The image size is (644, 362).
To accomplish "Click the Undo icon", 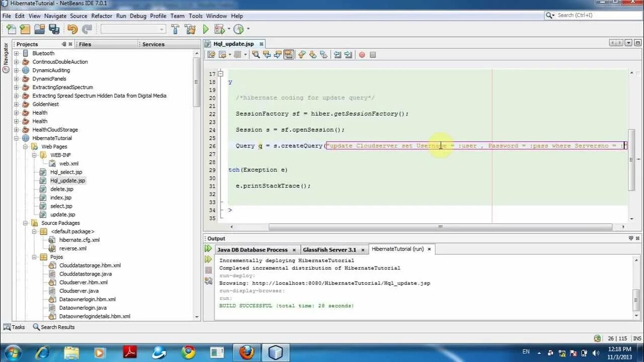I will click(x=73, y=29).
